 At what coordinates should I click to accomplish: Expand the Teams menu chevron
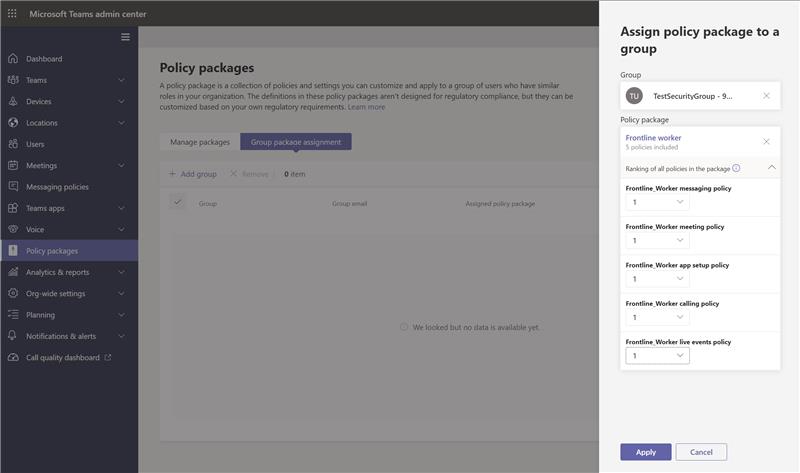121,80
